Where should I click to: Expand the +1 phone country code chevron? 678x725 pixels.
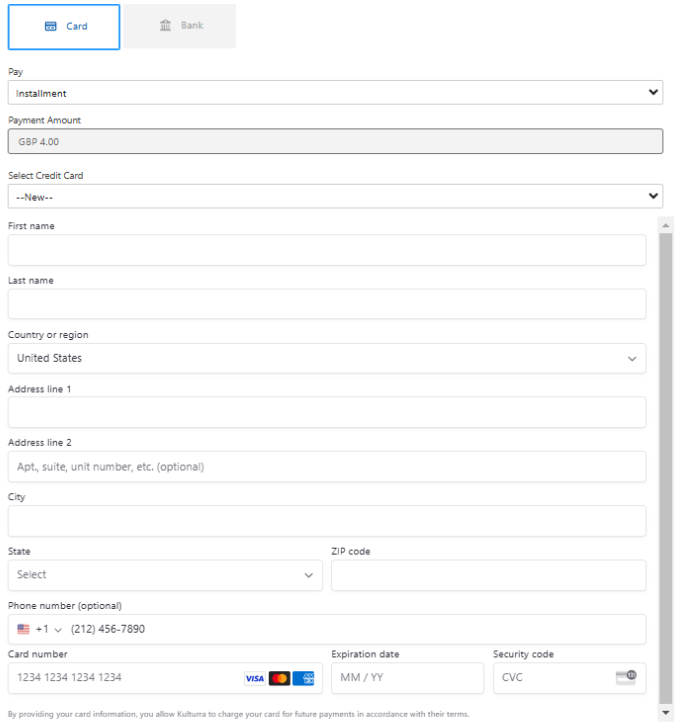click(58, 629)
